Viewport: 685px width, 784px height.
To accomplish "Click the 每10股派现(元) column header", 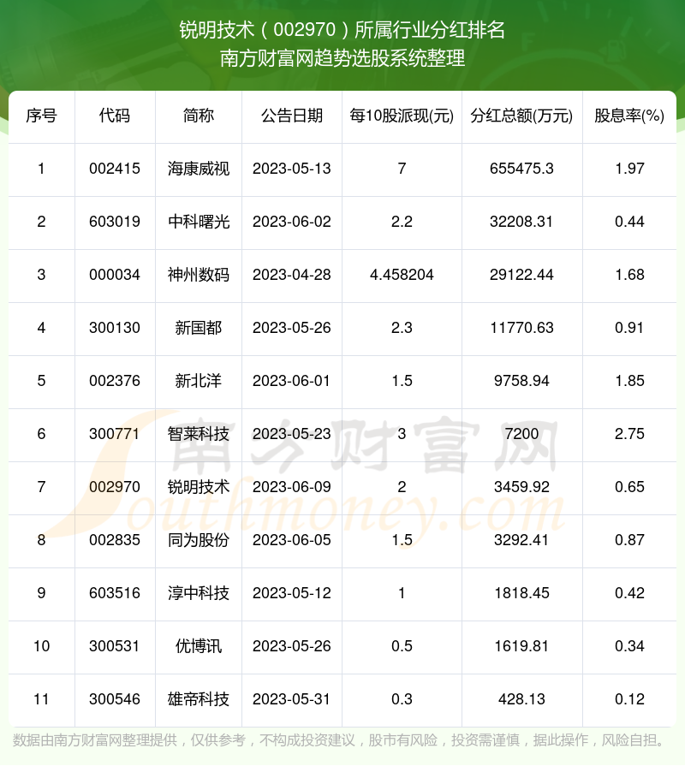I will pos(402,116).
